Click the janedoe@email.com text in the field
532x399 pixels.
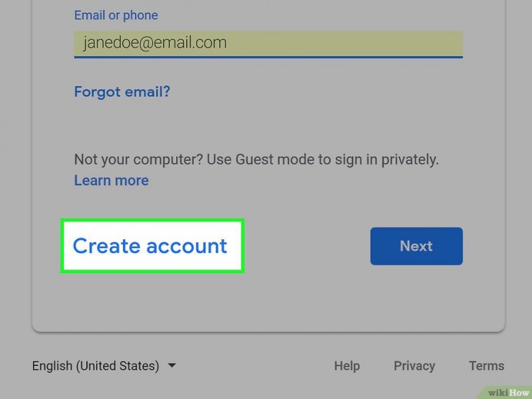tap(155, 42)
